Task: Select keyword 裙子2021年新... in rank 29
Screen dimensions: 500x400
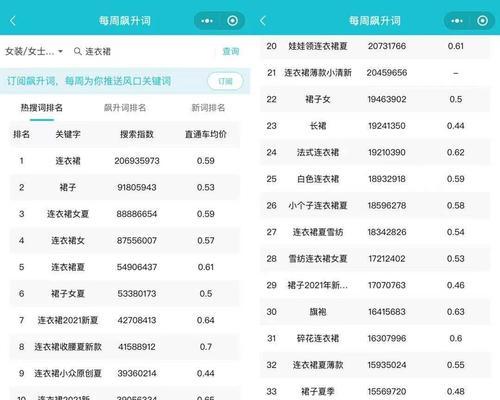Action: coord(318,285)
